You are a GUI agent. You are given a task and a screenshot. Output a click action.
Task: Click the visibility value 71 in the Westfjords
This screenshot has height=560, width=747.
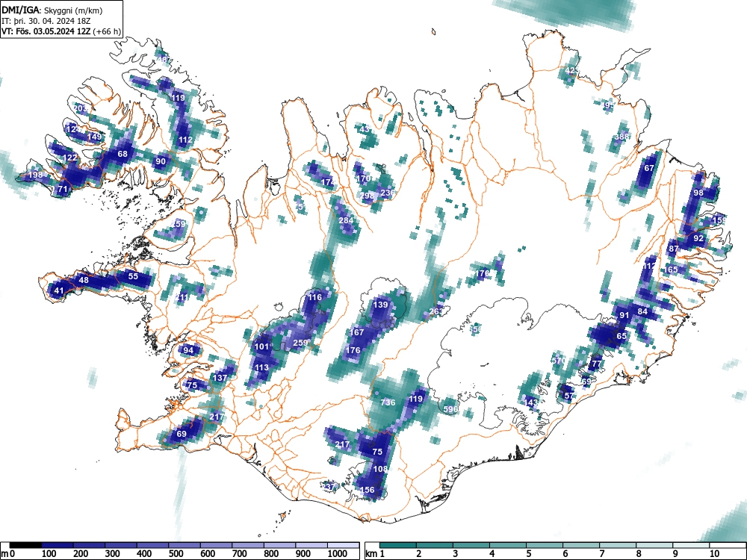pyautogui.click(x=63, y=189)
